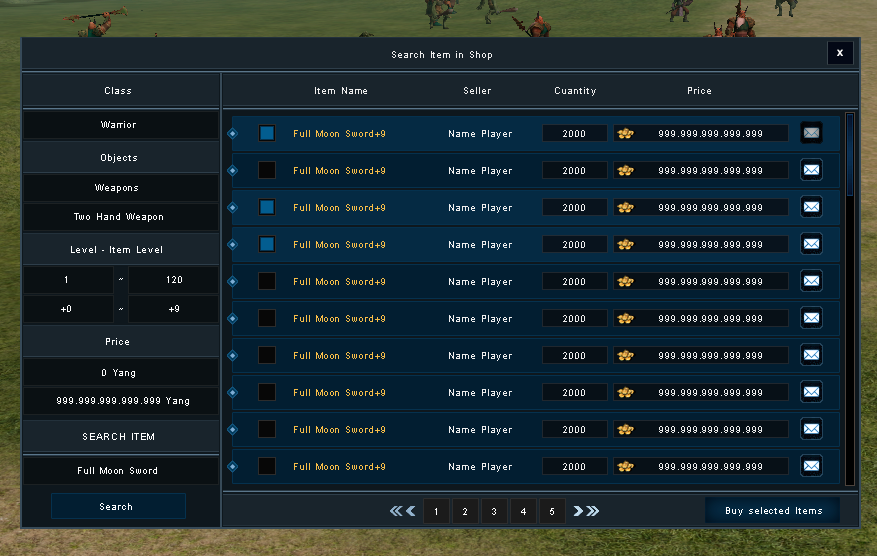The width and height of the screenshot is (877, 556).
Task: Click the maximum item level +9 field
Action: coord(173,309)
